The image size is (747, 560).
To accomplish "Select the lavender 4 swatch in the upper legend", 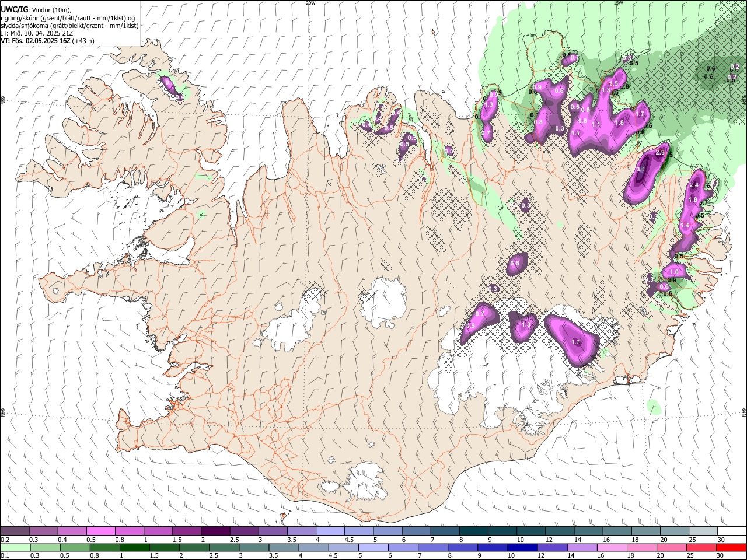I will [x=330, y=531].
